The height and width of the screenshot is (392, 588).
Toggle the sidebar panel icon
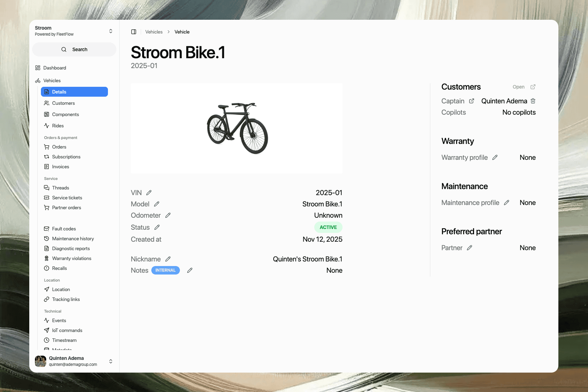pyautogui.click(x=134, y=32)
